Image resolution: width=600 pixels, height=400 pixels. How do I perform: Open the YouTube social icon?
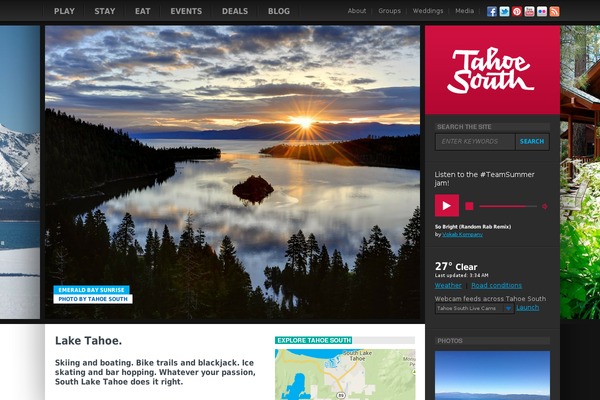(529, 11)
